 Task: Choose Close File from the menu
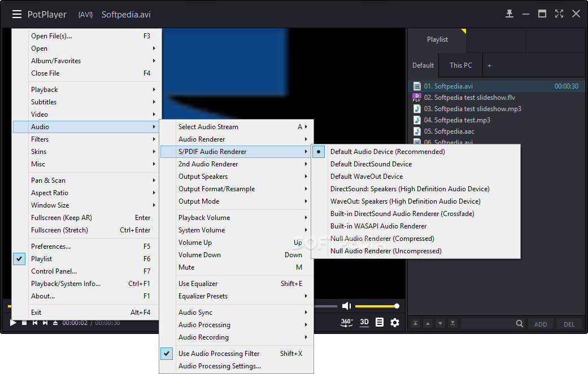86,73
